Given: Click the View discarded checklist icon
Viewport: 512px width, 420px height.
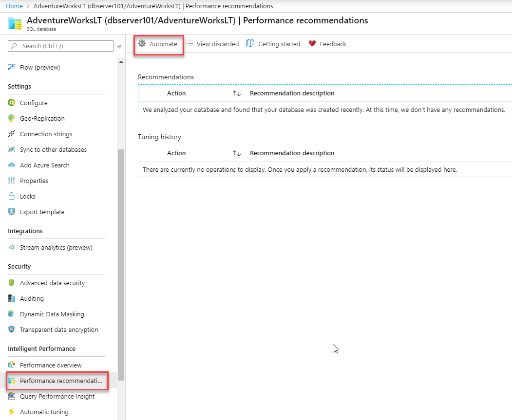Looking at the screenshot, I should coord(189,43).
